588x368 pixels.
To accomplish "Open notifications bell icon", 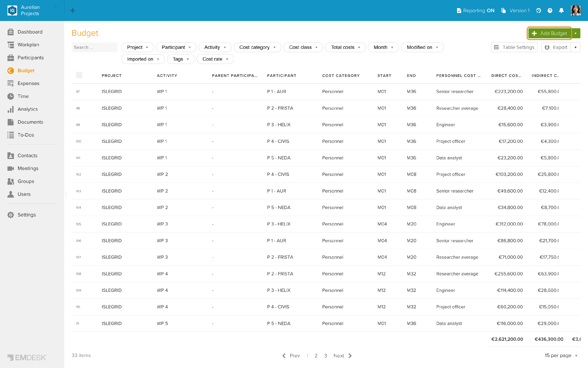I will (561, 10).
